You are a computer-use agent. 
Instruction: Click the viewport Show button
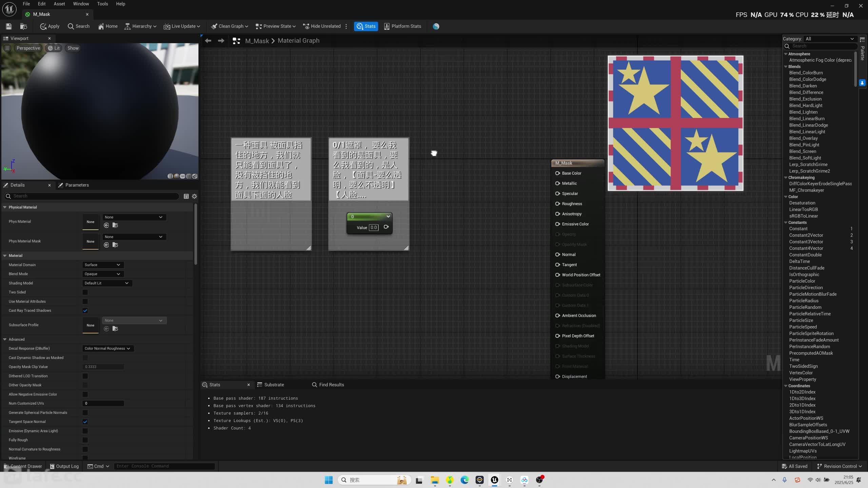pos(73,48)
